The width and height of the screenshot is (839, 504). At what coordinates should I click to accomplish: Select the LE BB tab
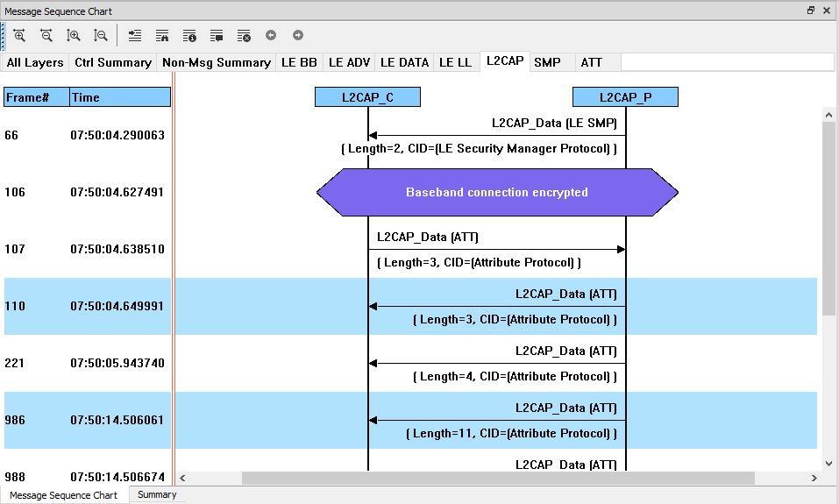[x=299, y=62]
